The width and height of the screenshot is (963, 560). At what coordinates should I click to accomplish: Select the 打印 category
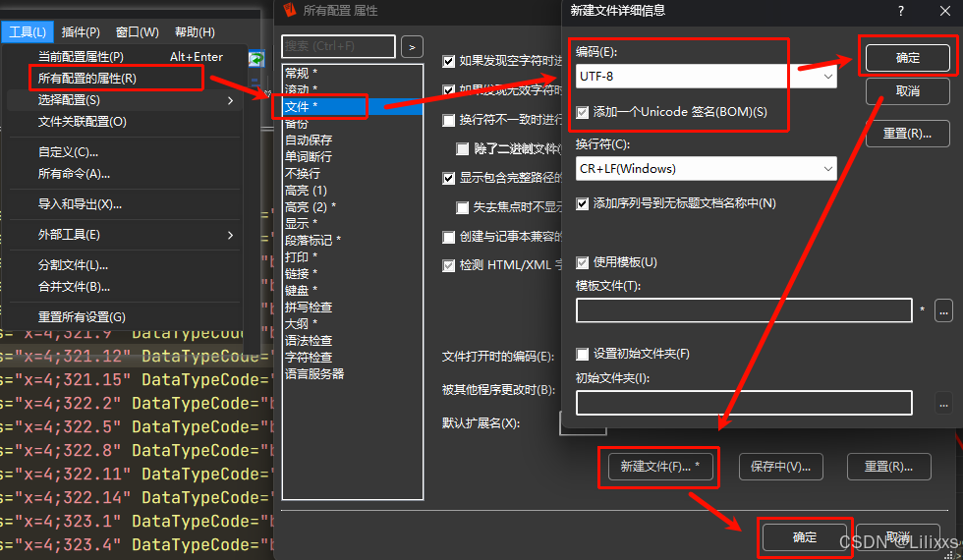(353, 256)
